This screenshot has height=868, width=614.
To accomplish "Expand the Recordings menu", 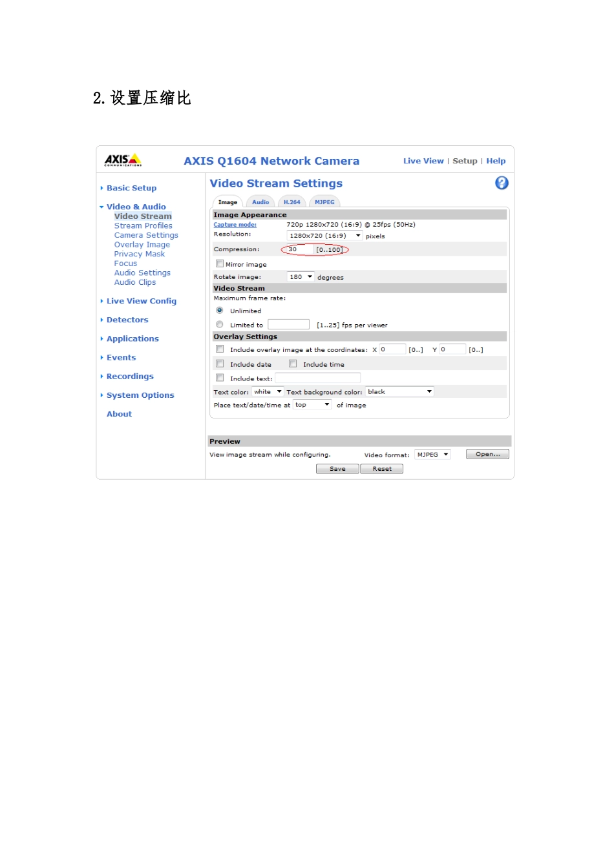I will point(130,376).
